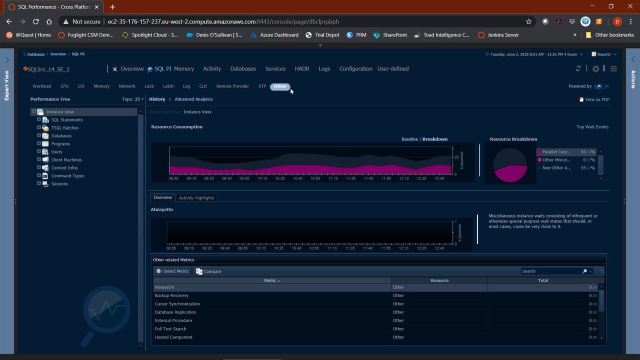Select the CPU resource tab
Viewport: 640px width, 360px height.
coord(64,87)
